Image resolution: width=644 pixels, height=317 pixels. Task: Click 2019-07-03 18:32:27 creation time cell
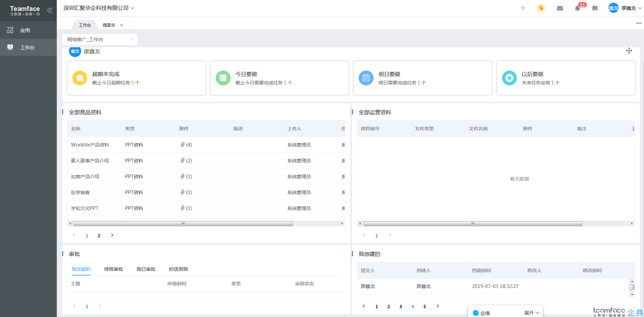tap(495, 286)
